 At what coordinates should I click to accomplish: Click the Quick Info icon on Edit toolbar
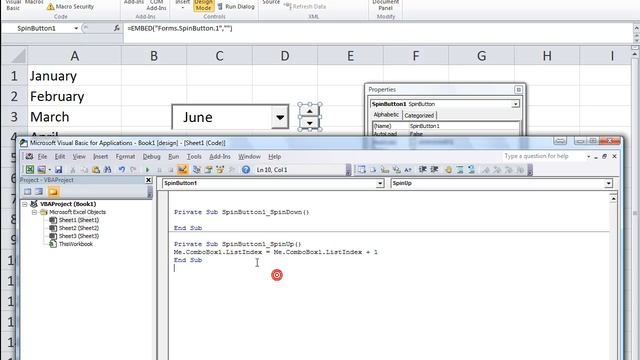(385, 169)
